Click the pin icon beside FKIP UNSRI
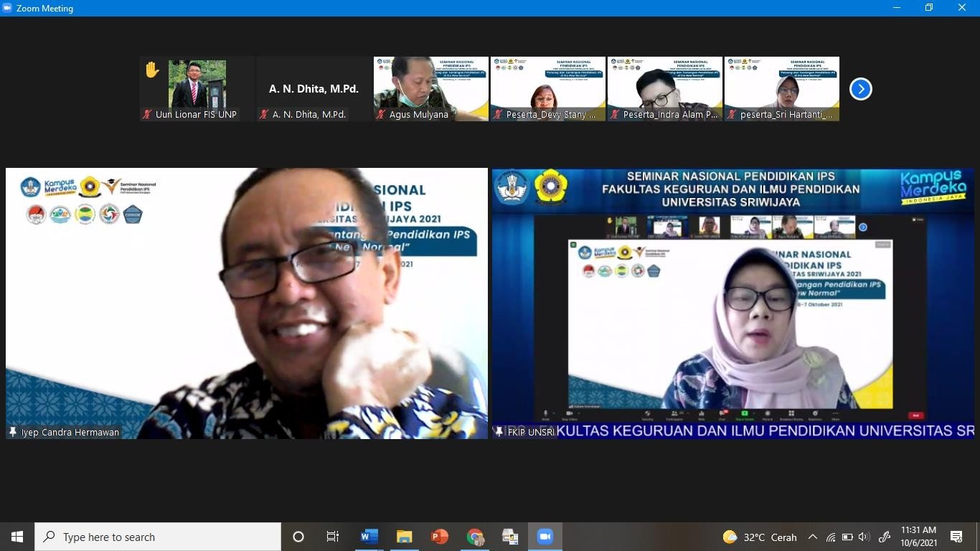Viewport: 980px width, 551px height. (x=499, y=432)
